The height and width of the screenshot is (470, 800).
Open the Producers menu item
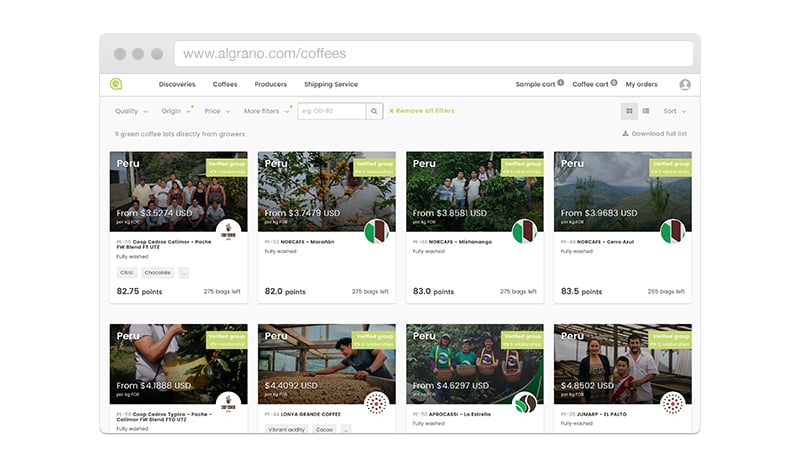coord(270,84)
